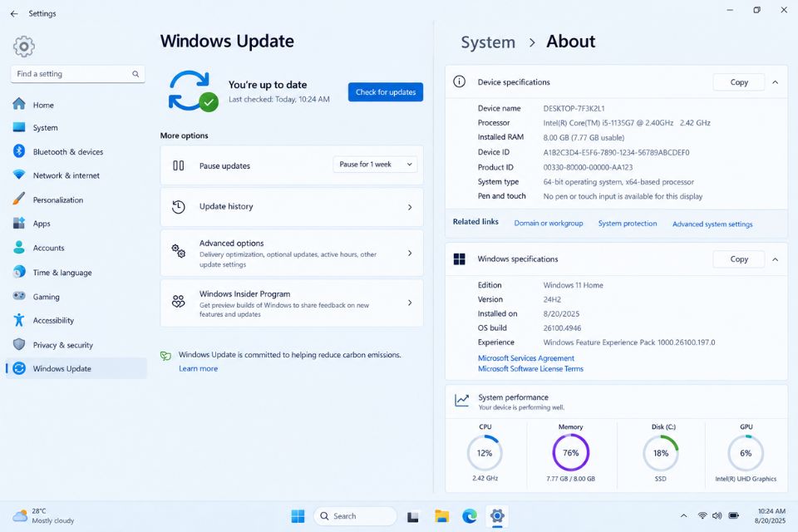Click the Personalization paintbrush icon
This screenshot has height=532, width=798.
(x=19, y=199)
